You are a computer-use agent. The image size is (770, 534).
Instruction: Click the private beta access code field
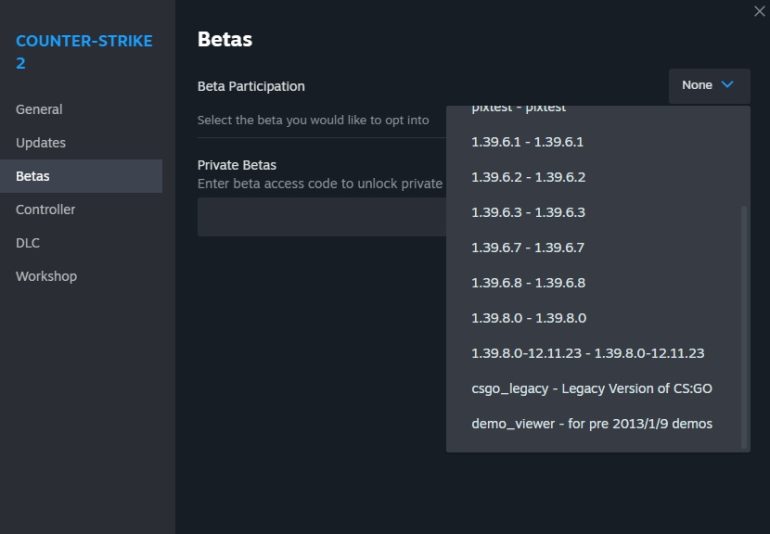(x=320, y=217)
